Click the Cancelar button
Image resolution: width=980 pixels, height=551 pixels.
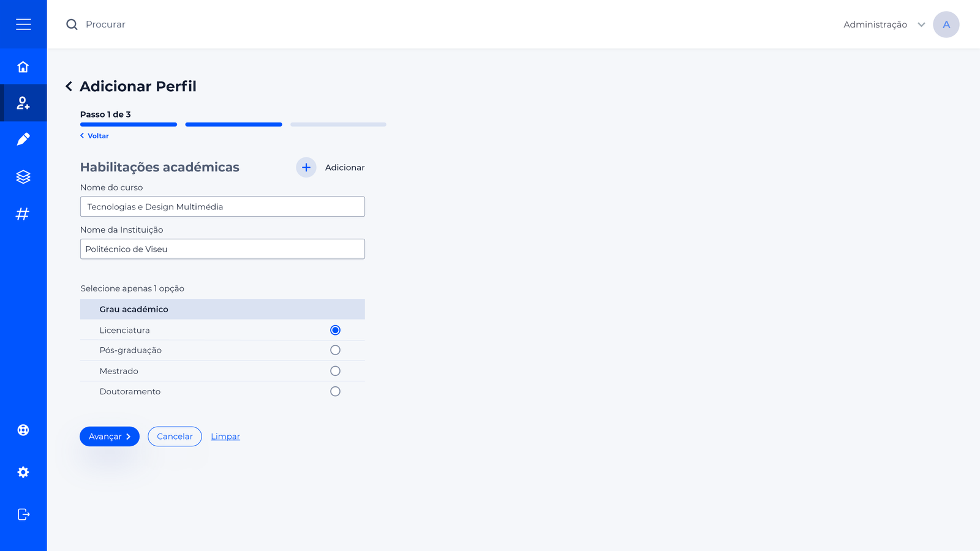tap(175, 437)
